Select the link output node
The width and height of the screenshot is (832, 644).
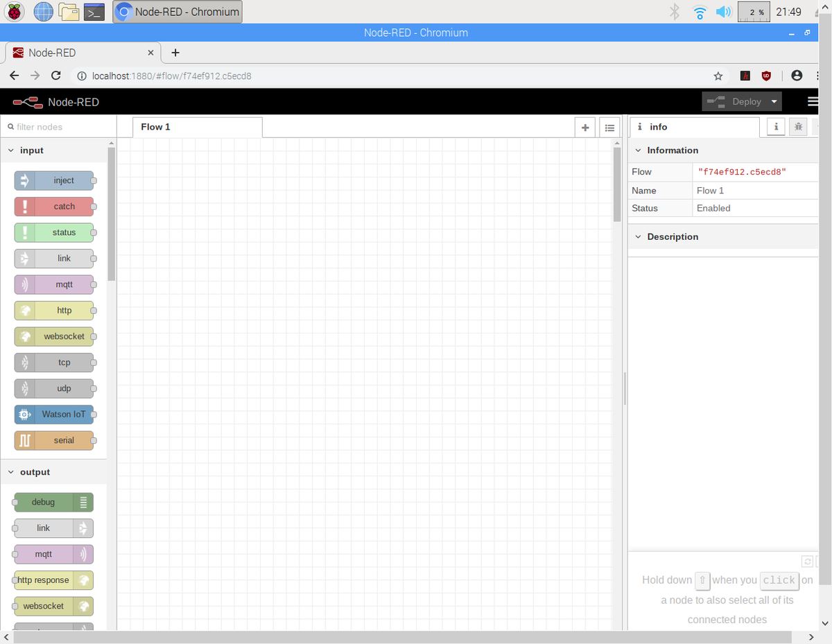pos(53,528)
